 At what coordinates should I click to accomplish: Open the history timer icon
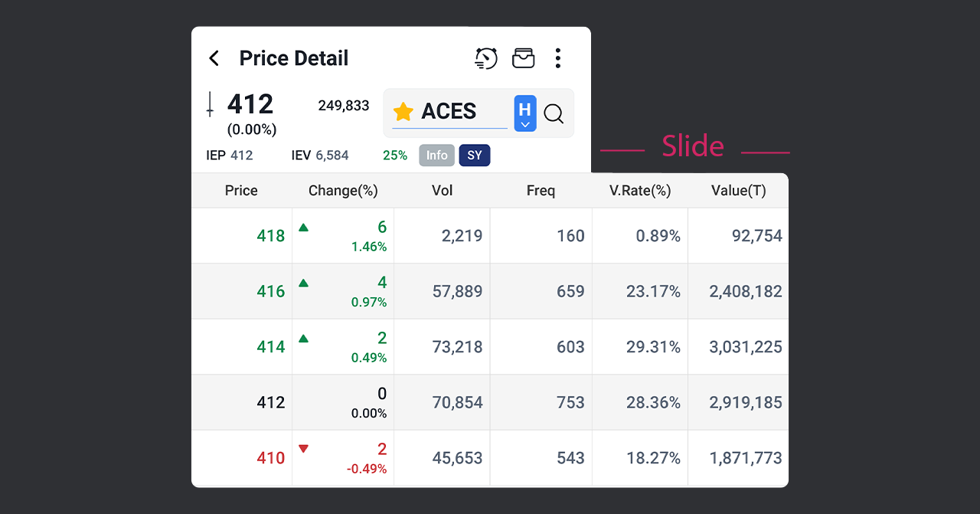point(485,58)
